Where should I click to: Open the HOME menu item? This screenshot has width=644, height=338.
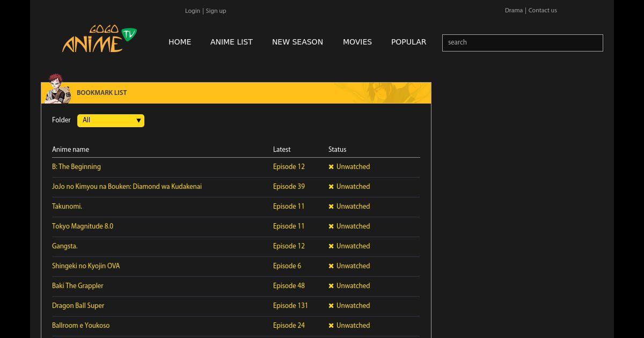[180, 42]
